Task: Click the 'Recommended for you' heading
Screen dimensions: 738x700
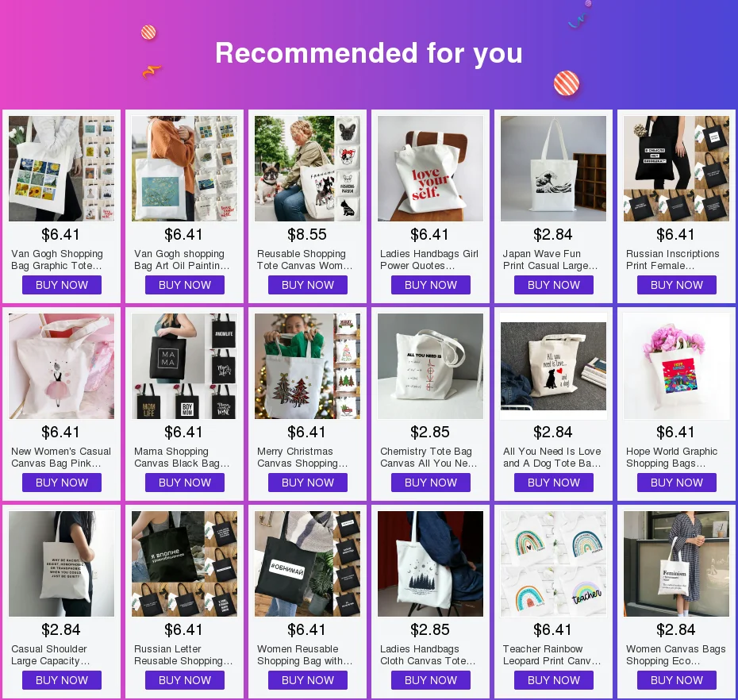Action: pos(369,52)
